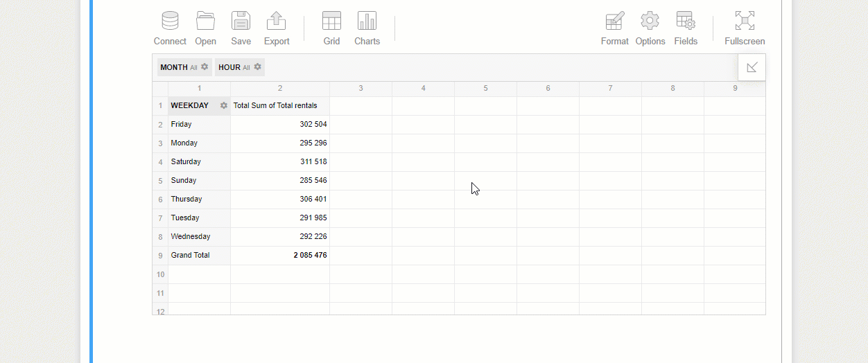Open the HOUR report filter

click(240, 67)
